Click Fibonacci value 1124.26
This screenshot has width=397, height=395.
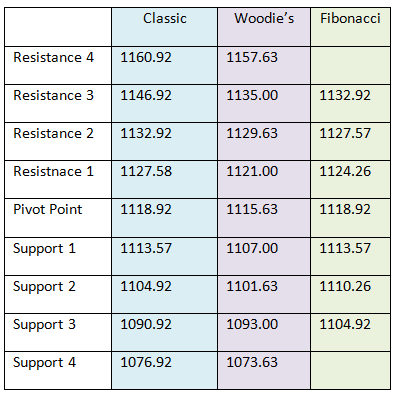pos(345,171)
